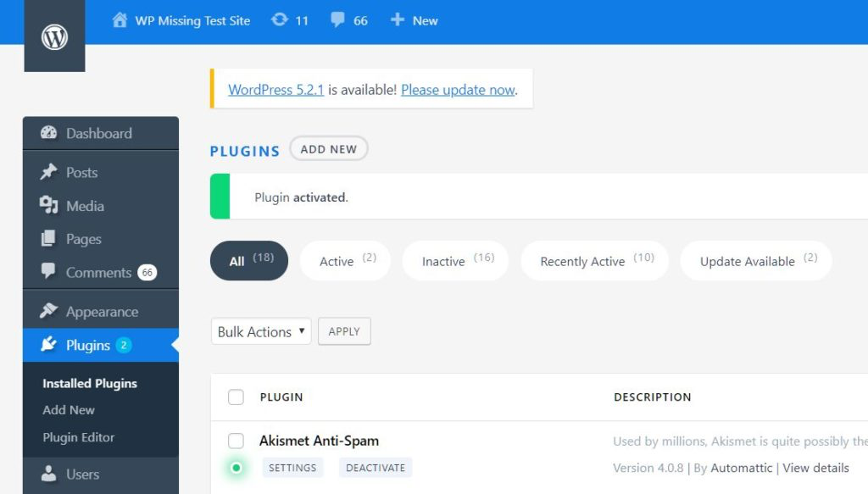
Task: Click the Posts pushpin icon in sidebar
Action: pyautogui.click(x=48, y=172)
